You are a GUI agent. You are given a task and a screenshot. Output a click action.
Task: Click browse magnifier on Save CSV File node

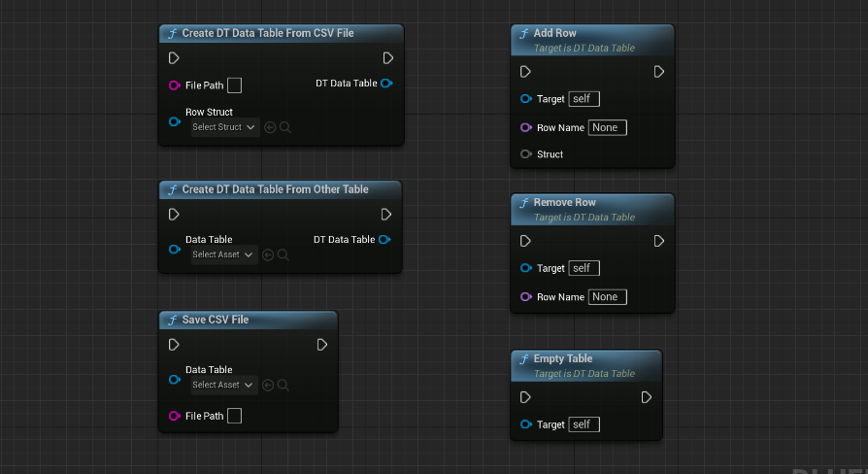coord(283,385)
